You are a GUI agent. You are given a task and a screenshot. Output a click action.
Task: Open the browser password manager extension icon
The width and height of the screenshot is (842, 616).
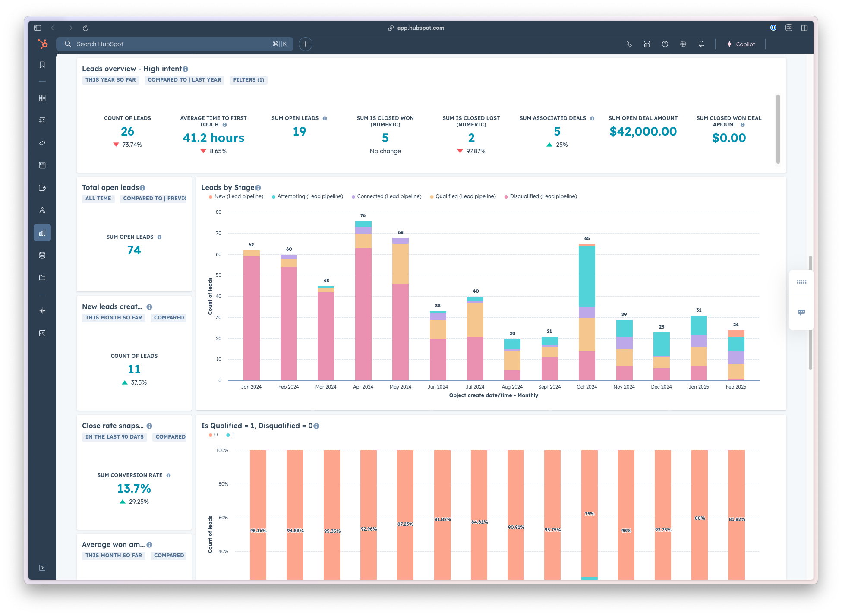coord(773,28)
